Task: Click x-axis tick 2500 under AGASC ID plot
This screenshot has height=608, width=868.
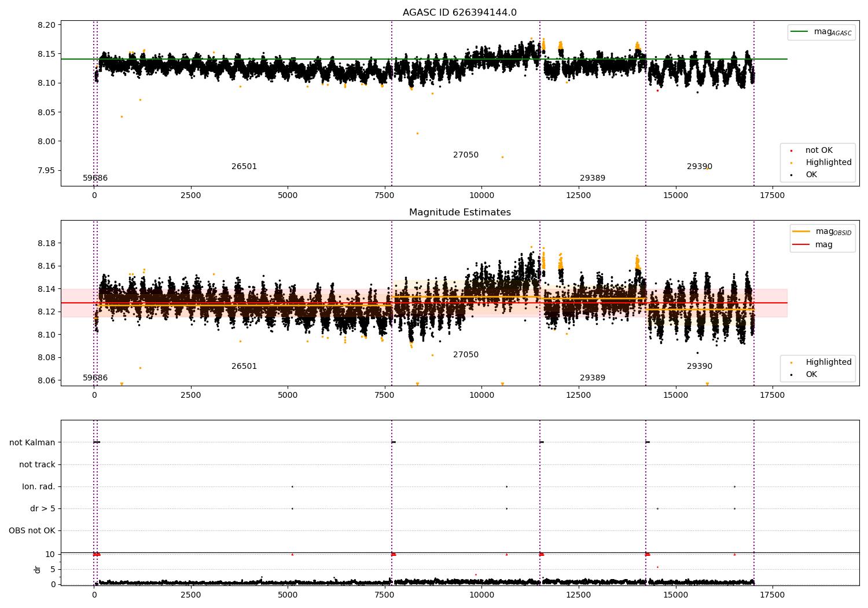Action: click(191, 195)
